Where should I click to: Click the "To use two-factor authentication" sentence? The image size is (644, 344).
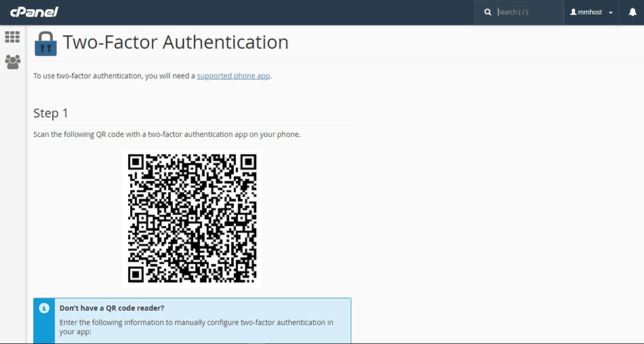click(114, 76)
